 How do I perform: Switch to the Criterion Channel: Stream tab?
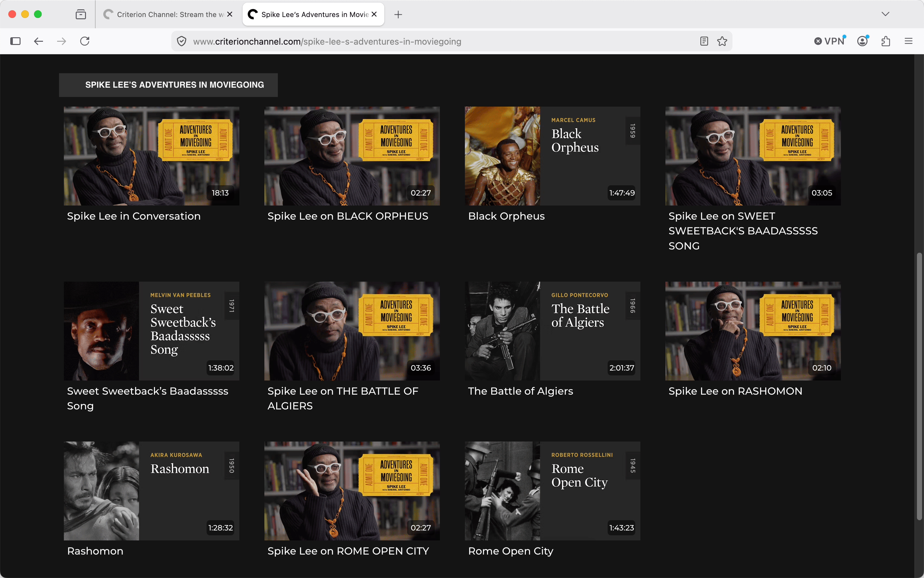(168, 14)
